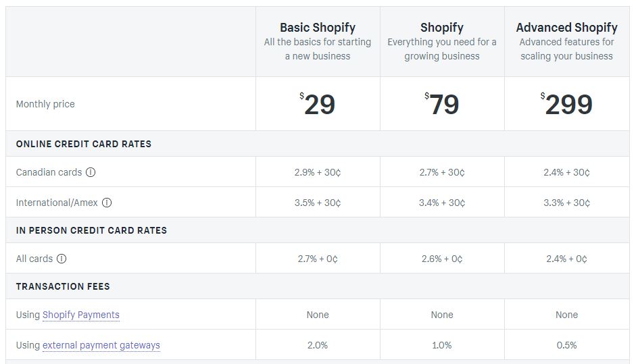Click the Online Credit Card Rates header
The image size is (636, 364).
(x=84, y=144)
